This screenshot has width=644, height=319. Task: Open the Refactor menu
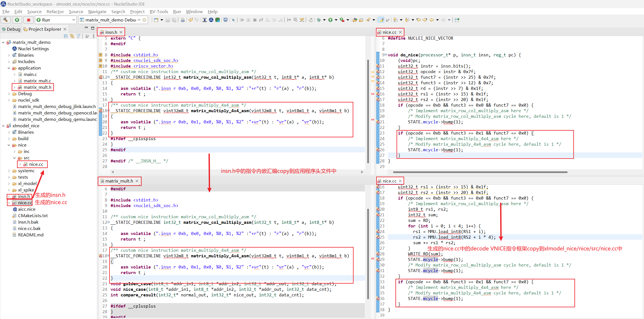pos(55,11)
